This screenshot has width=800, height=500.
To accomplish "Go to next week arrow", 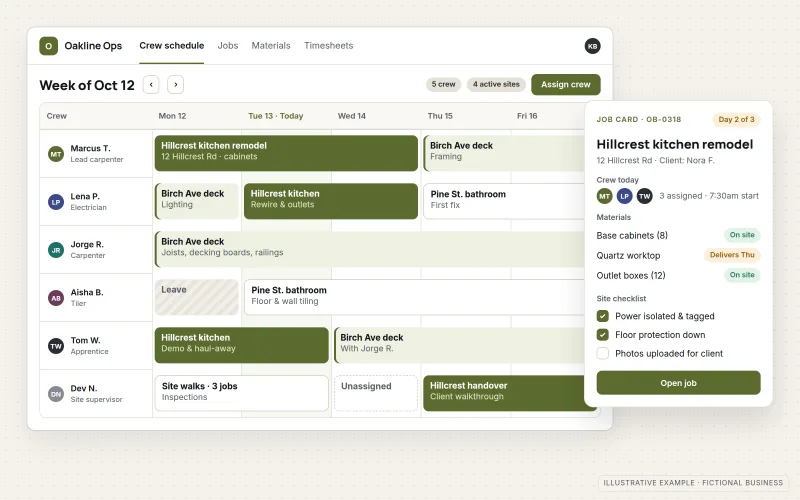I will coord(176,85).
